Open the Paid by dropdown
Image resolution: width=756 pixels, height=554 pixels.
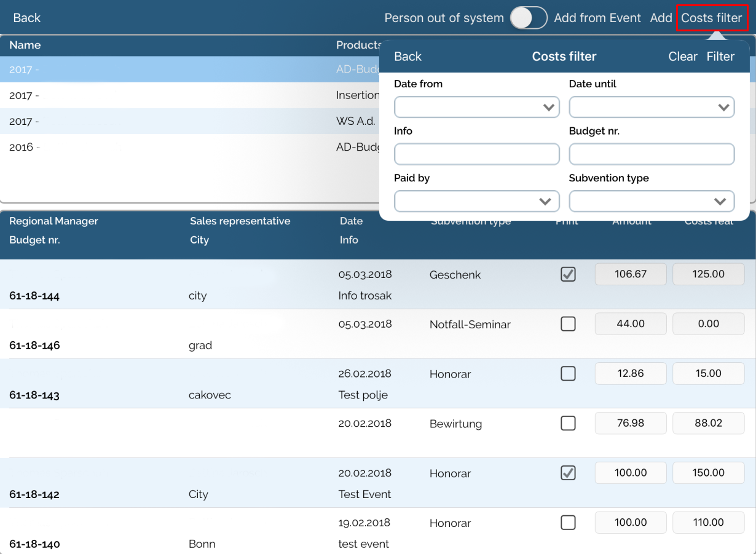477,201
